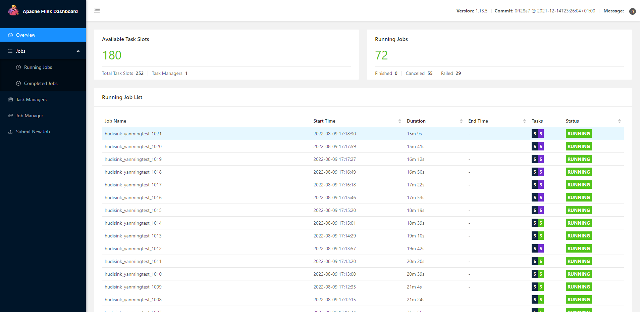Open job hudisink_yanmingtest_1020
This screenshot has width=644, height=312.
click(x=133, y=146)
